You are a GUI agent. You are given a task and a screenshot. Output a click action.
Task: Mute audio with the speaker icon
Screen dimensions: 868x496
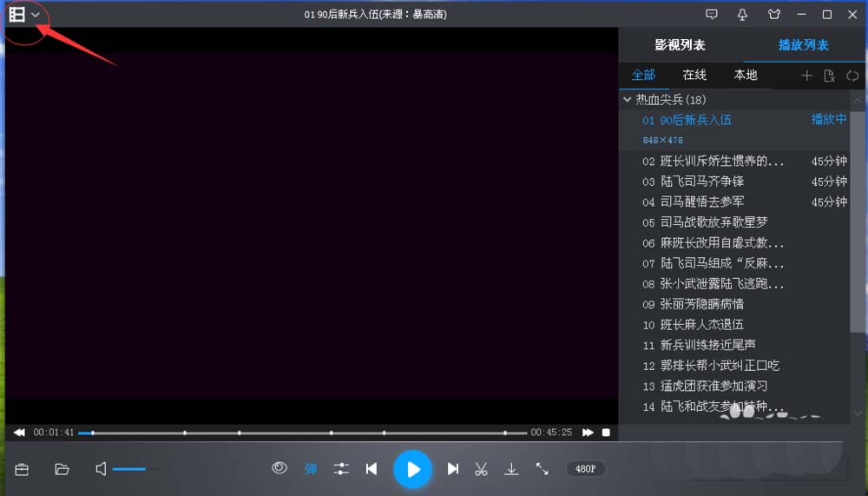click(x=101, y=469)
